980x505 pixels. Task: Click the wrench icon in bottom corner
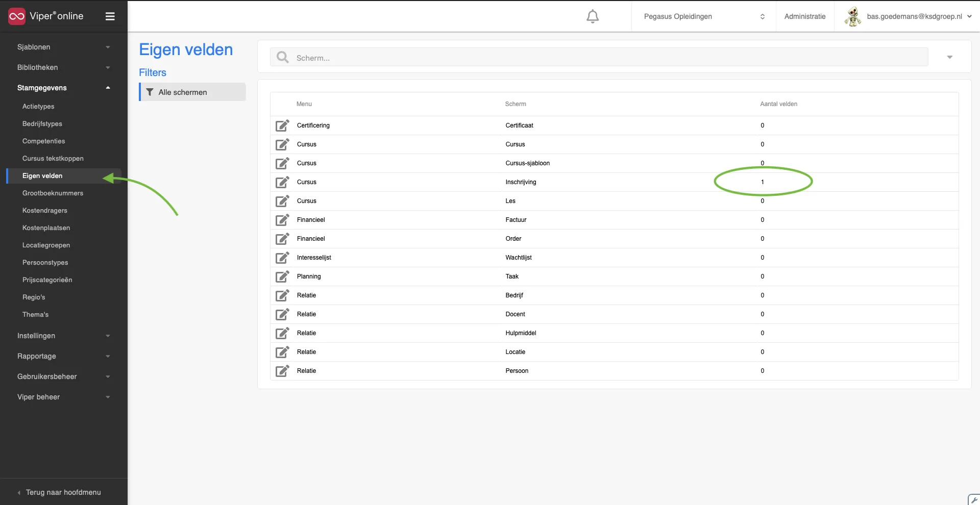(x=974, y=500)
